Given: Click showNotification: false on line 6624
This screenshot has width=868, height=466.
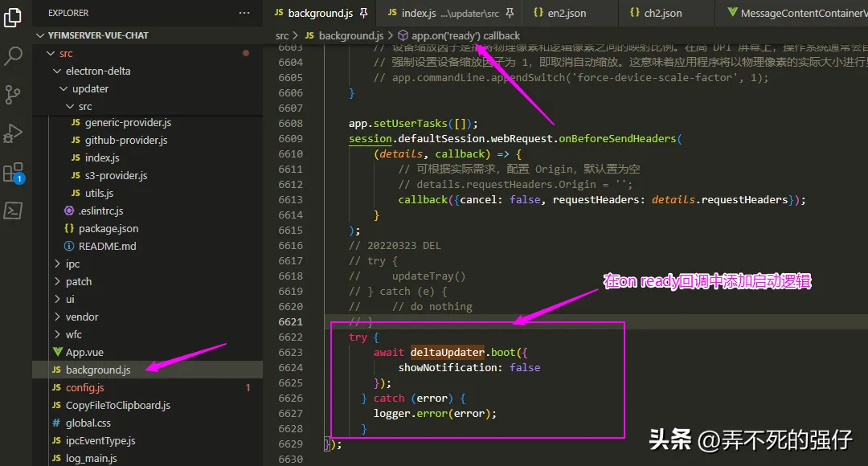Looking at the screenshot, I should click(x=469, y=367).
